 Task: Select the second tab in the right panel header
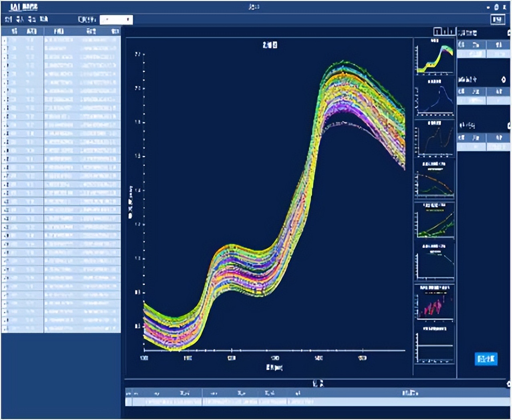point(498,45)
